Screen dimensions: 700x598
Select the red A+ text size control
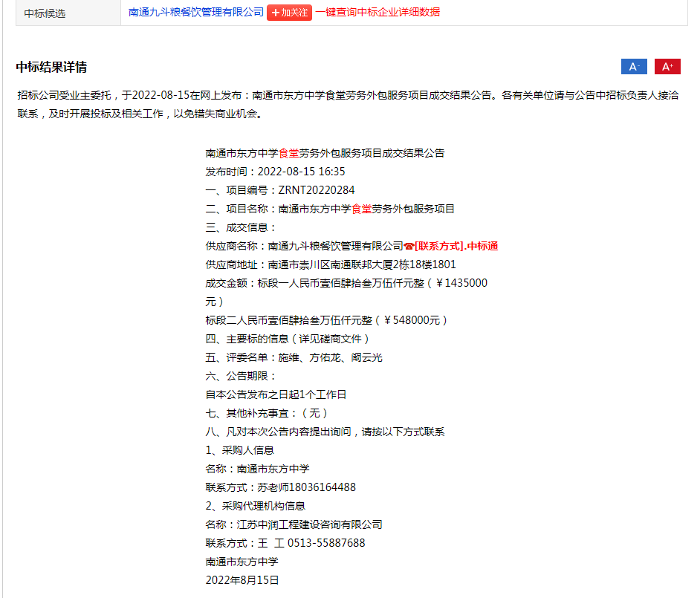point(667,66)
